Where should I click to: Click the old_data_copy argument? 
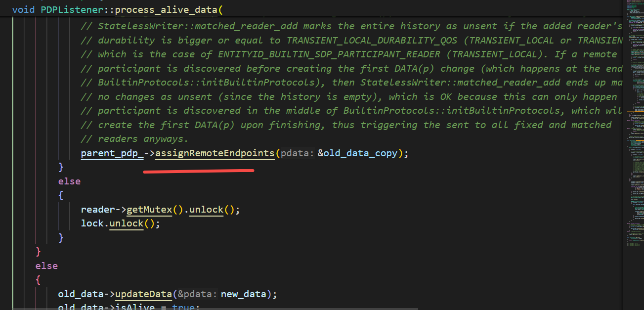point(363,153)
